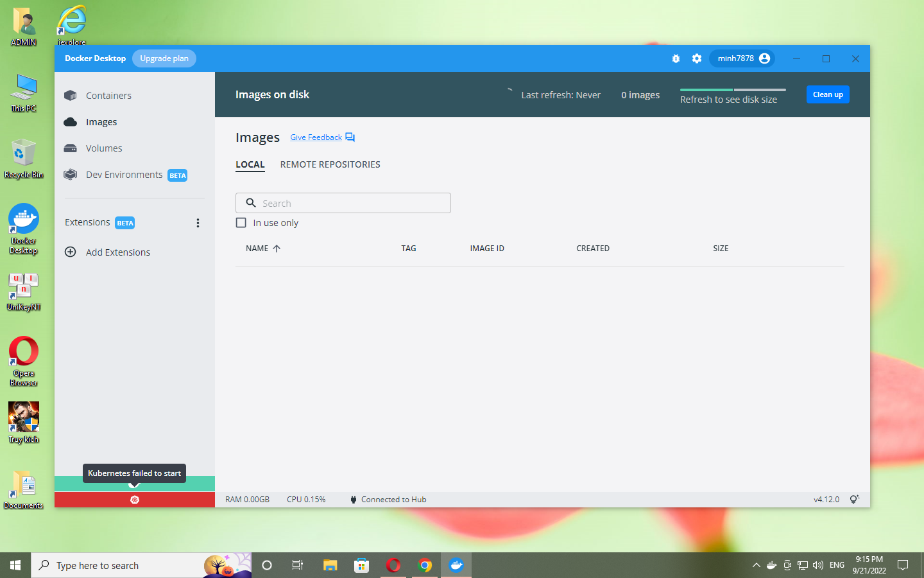Open Dev Environments in the sidebar
The width and height of the screenshot is (924, 578).
pyautogui.click(x=124, y=175)
